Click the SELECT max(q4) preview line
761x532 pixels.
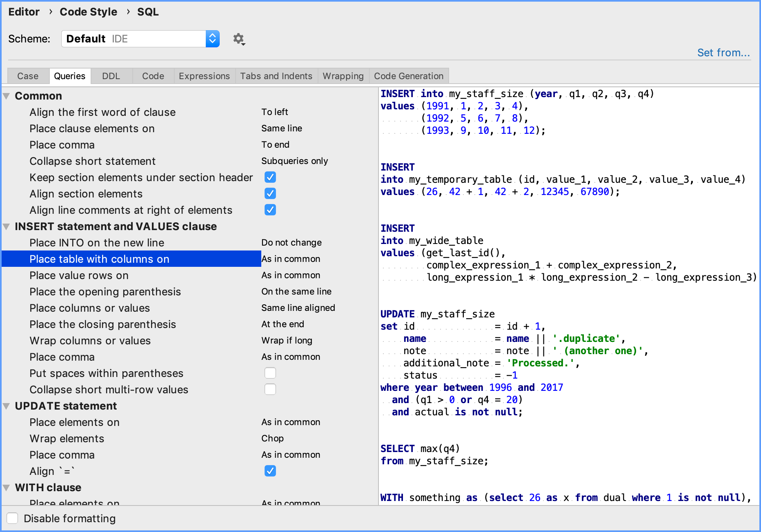click(x=420, y=449)
